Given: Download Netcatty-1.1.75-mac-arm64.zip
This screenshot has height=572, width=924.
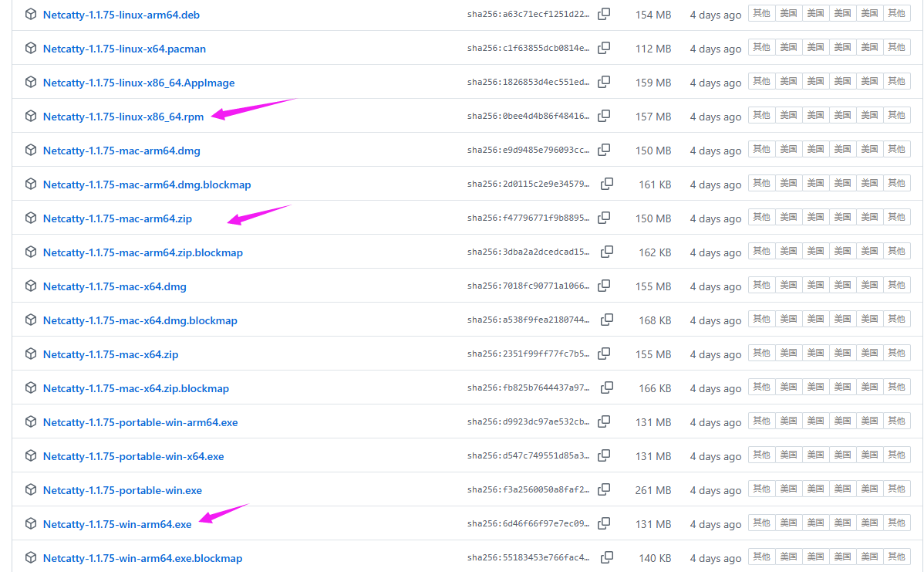Looking at the screenshot, I should coord(117,218).
